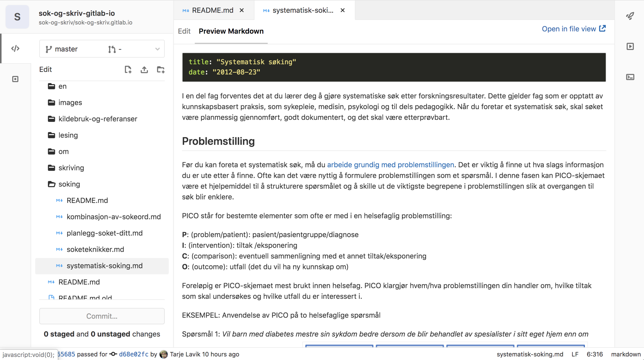
Task: Click commit hash d68e02fc link
Action: pyautogui.click(x=133, y=354)
